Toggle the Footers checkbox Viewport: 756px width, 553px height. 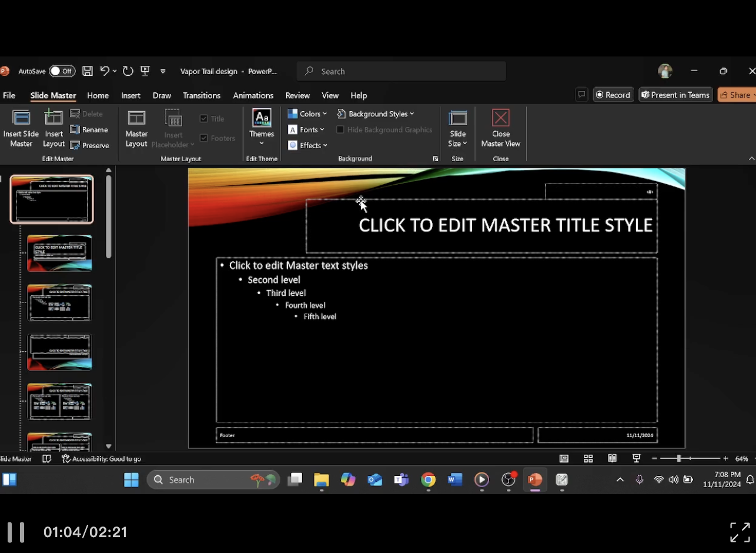pyautogui.click(x=204, y=138)
